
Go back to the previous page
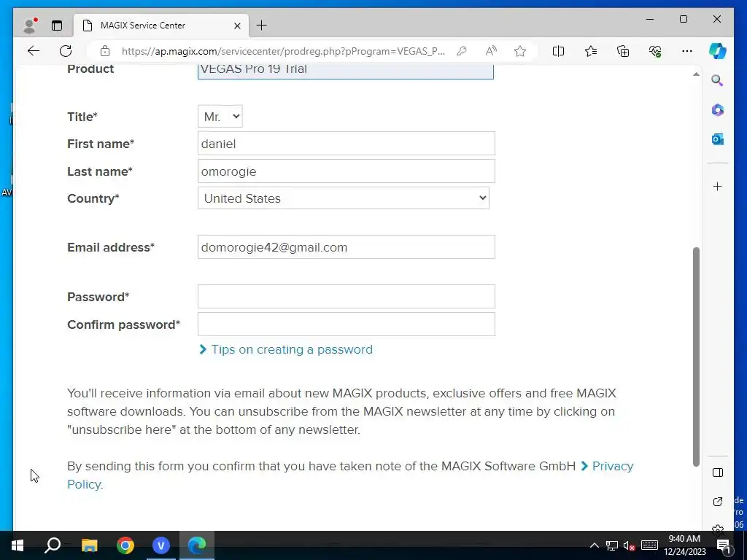click(34, 51)
